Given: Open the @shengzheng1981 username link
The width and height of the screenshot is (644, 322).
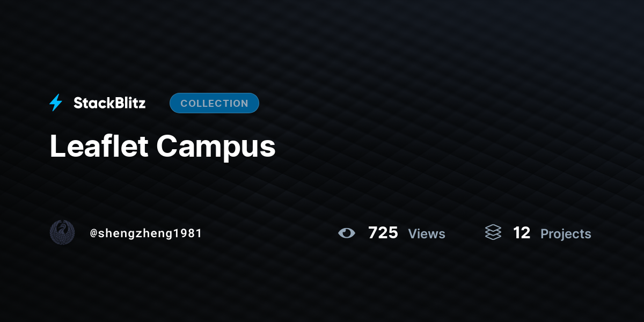Looking at the screenshot, I should [146, 233].
